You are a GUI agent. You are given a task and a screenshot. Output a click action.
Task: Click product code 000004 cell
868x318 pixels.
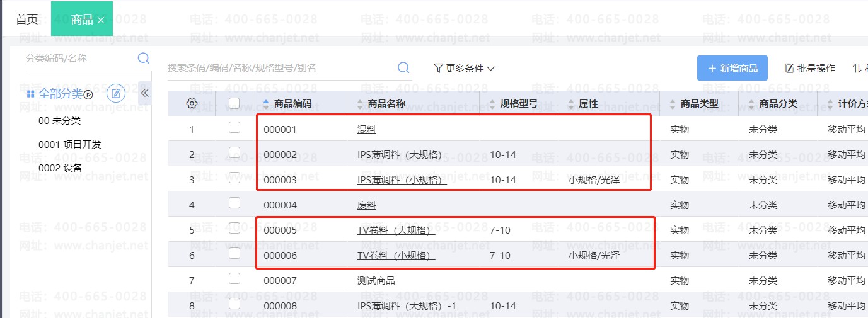click(280, 205)
